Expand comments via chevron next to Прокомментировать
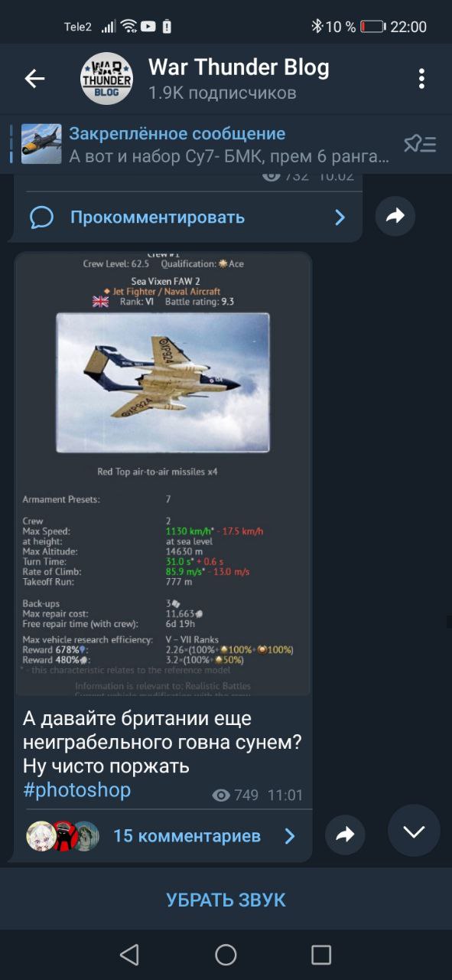This screenshot has width=452, height=980. pos(340,217)
